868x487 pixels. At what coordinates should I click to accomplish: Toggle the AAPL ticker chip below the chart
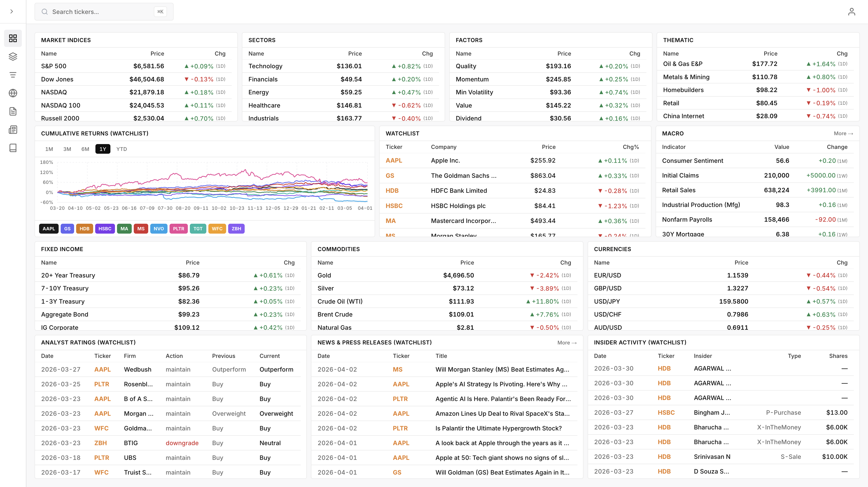pos(48,229)
